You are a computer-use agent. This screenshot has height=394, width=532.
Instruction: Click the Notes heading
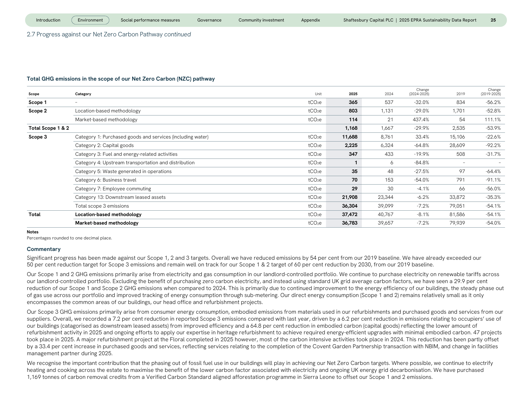(x=32, y=232)
